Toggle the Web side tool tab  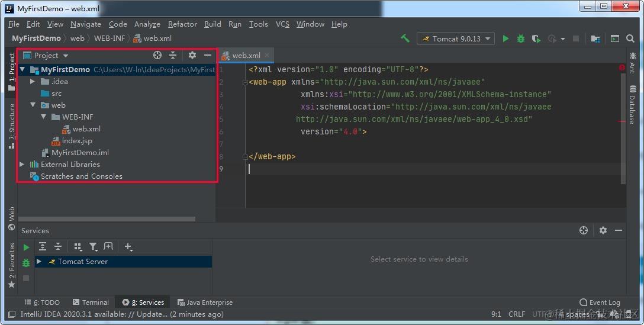pyautogui.click(x=11, y=218)
